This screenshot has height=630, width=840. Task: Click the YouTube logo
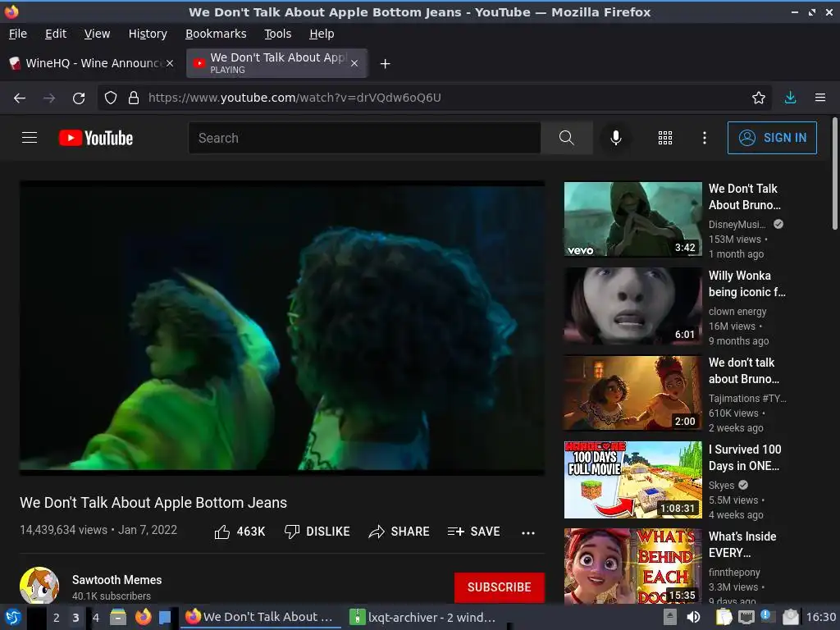pyautogui.click(x=96, y=138)
